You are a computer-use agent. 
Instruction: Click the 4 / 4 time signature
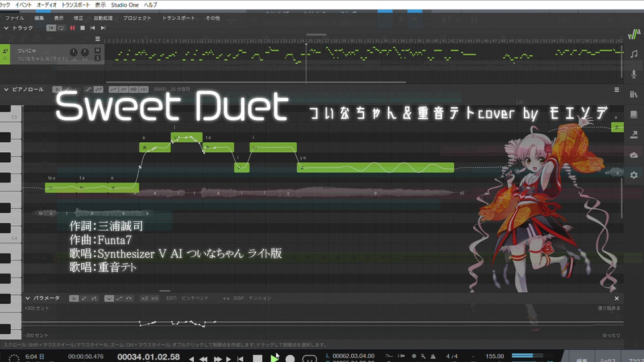tap(451, 356)
